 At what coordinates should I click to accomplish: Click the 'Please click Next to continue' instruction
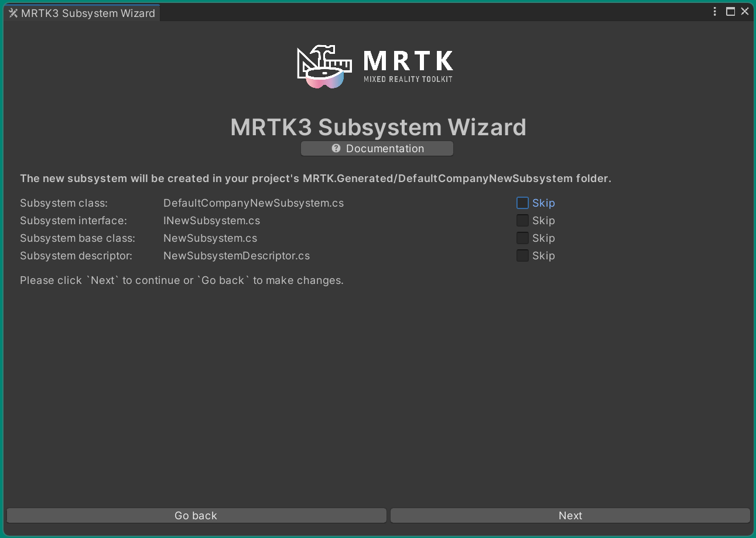182,280
